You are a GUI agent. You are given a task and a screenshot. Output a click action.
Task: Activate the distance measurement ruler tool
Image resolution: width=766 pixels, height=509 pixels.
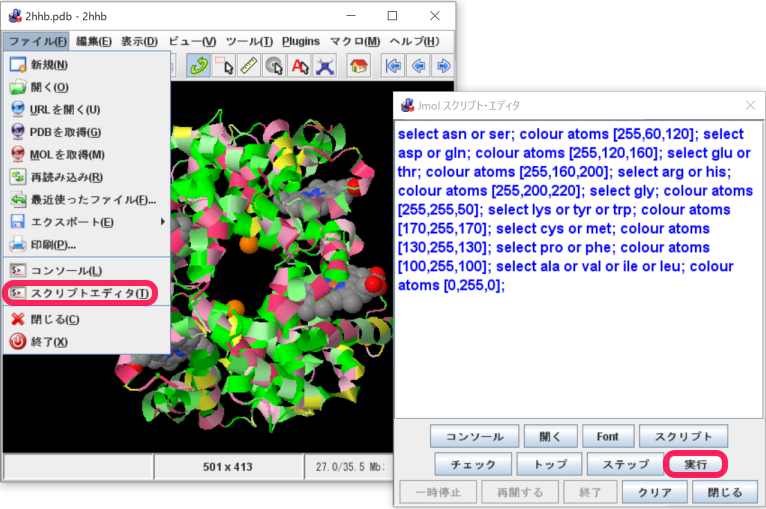pos(249,65)
